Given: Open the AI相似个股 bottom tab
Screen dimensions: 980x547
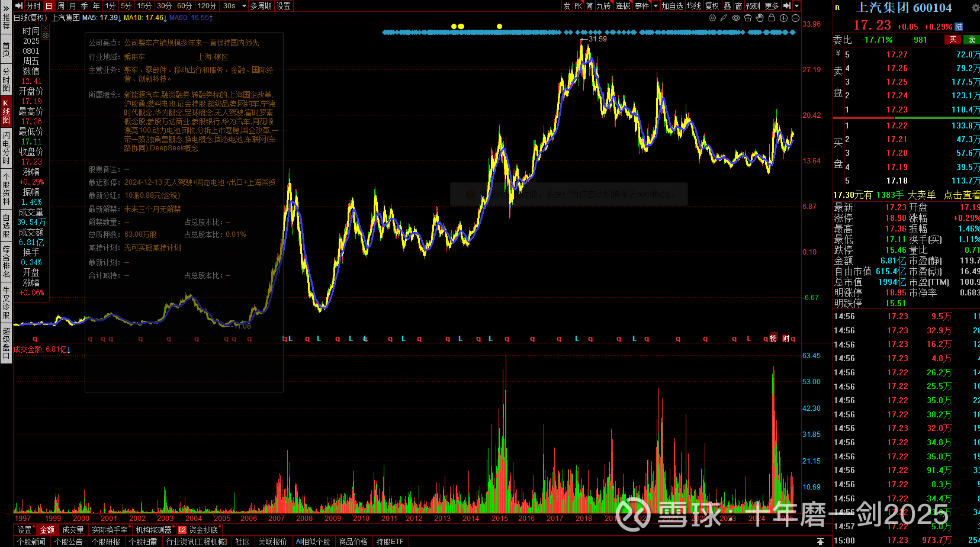Looking at the screenshot, I should click(313, 542).
